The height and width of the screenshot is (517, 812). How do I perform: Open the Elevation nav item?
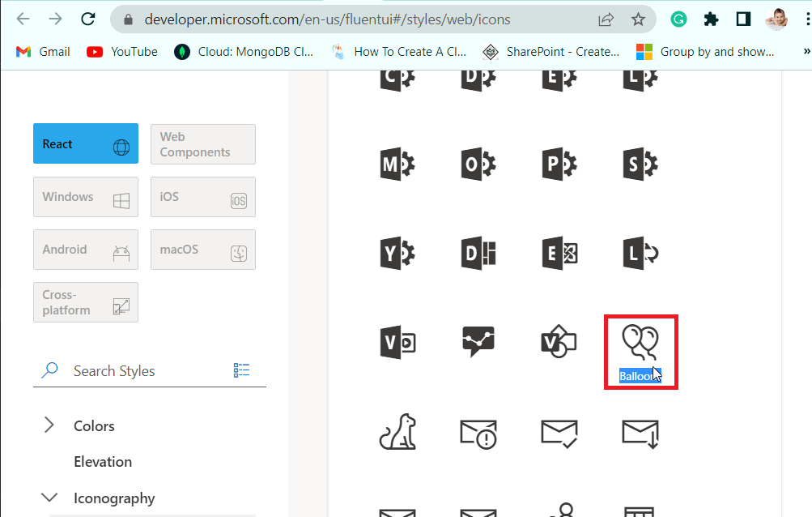[103, 462]
